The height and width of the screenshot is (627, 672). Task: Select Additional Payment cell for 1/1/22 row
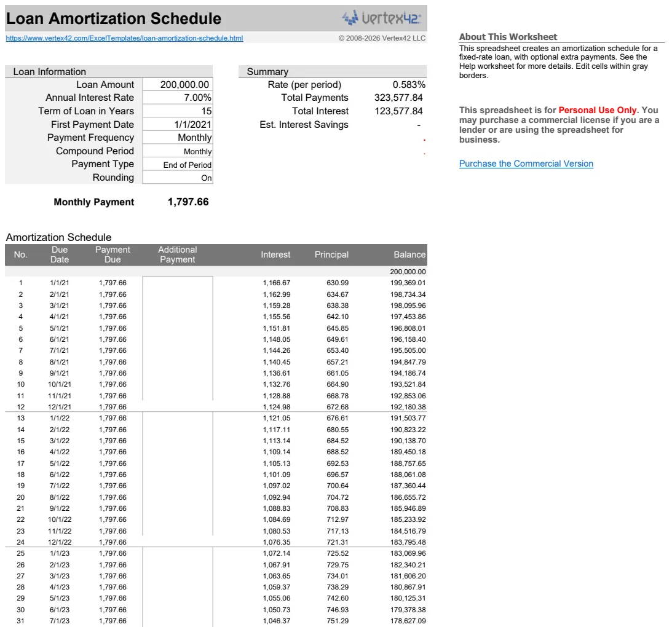coord(178,418)
